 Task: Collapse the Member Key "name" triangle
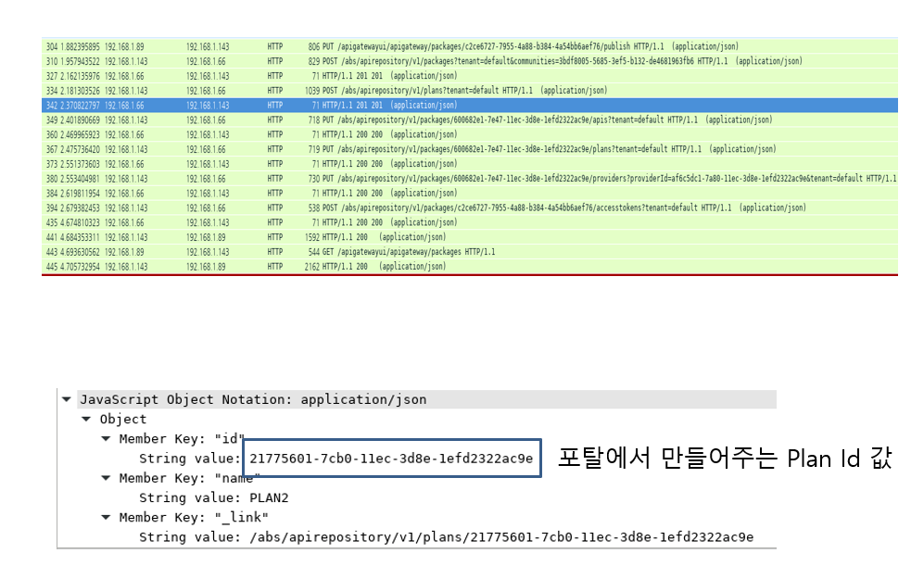(106, 478)
